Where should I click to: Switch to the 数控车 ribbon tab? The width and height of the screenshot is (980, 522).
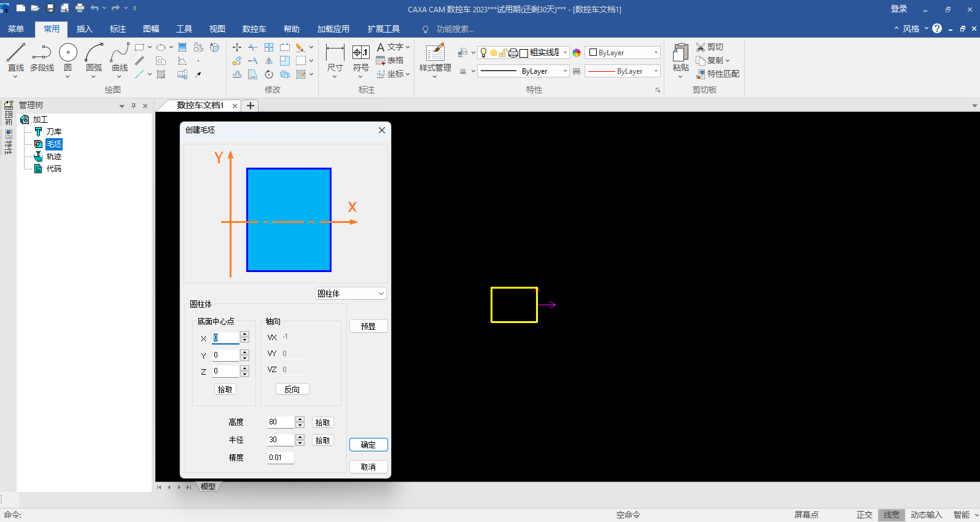pyautogui.click(x=254, y=29)
